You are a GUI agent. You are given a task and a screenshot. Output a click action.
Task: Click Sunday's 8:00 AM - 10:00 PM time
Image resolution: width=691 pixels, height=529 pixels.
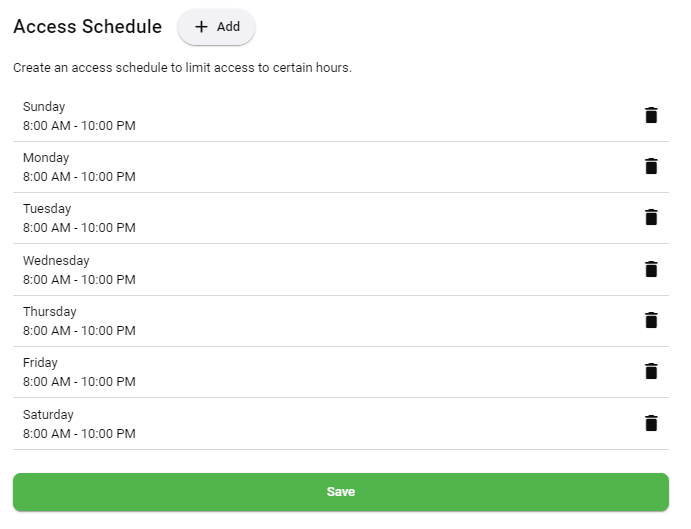[x=79, y=126]
